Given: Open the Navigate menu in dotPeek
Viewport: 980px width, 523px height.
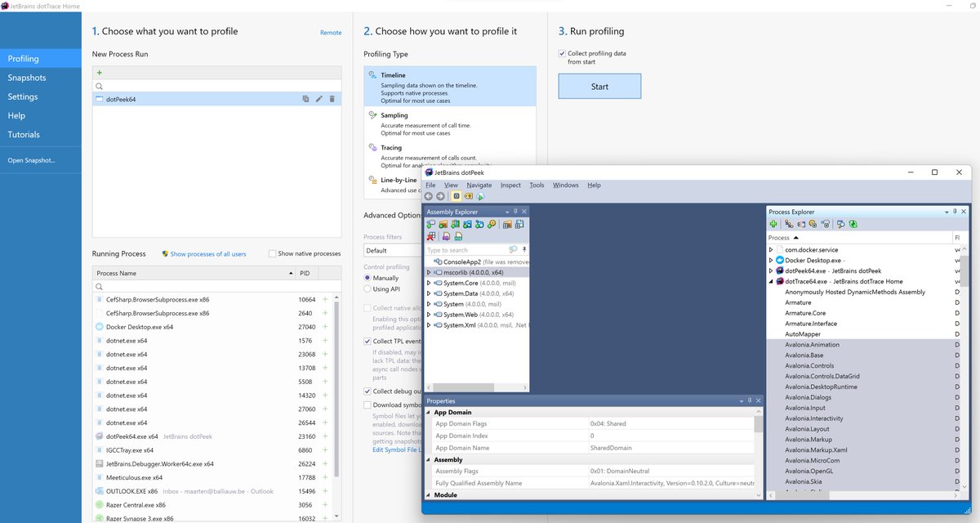Looking at the screenshot, I should click(x=479, y=186).
